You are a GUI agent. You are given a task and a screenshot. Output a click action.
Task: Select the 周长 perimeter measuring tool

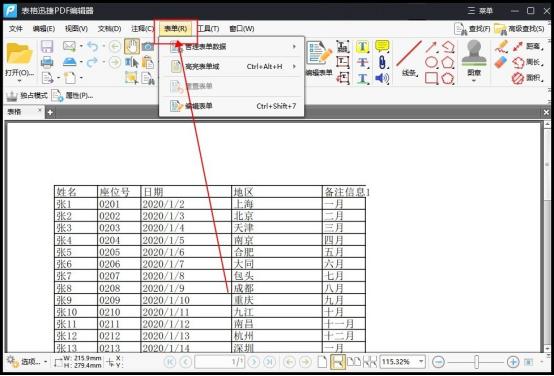[x=528, y=62]
